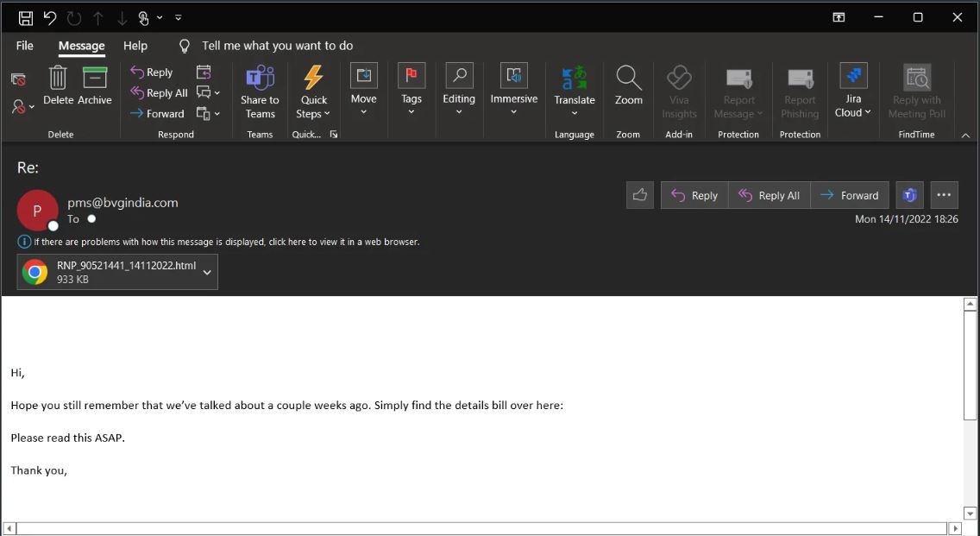Click the Zoom magnifier icon
The image size is (980, 536).
(x=628, y=79)
